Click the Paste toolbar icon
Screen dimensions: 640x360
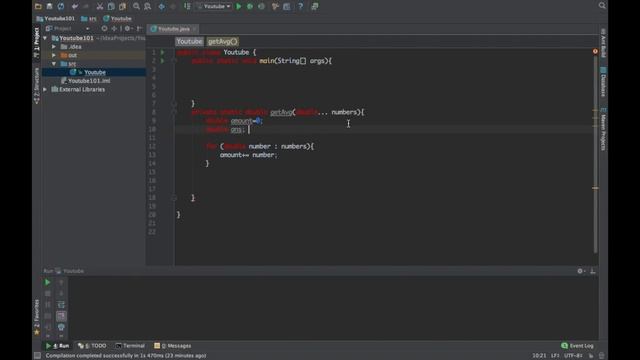(x=122, y=6)
